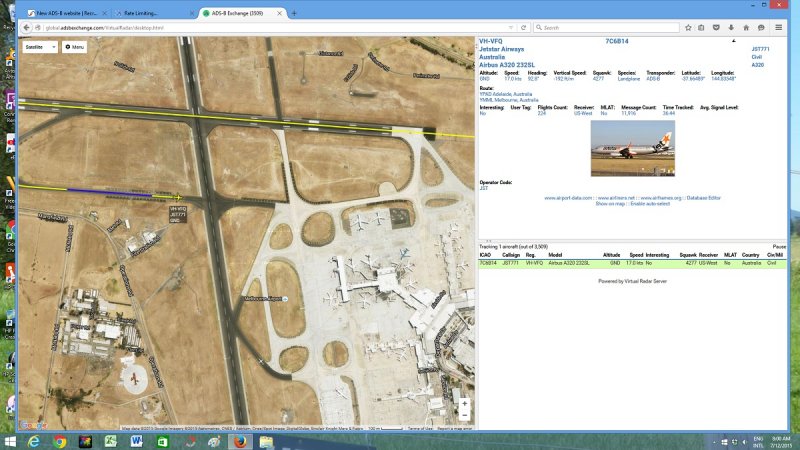Viewport: 800px width, 450px height.
Task: Click the 7C6B14 ICAO code in details
Action: 617,41
